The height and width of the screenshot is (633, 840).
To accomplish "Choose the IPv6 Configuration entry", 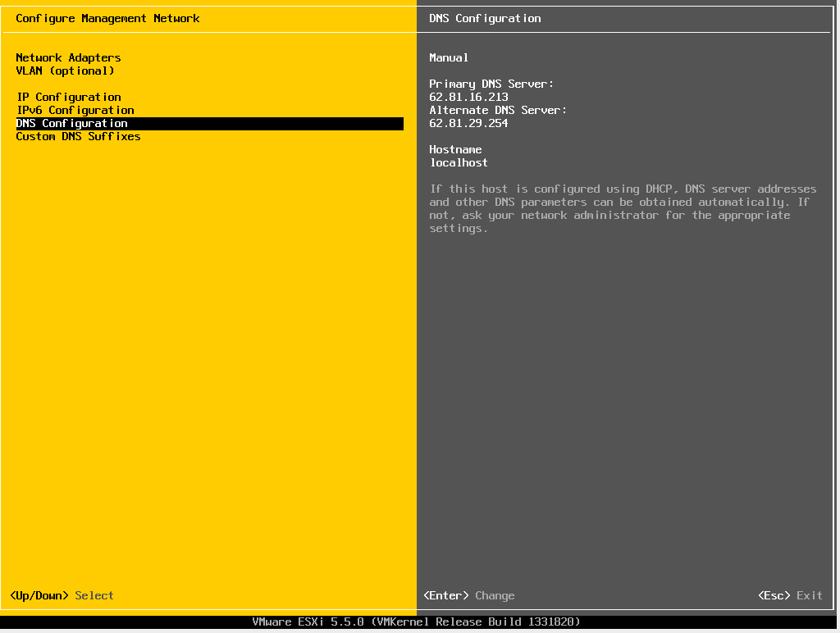I will tap(75, 110).
